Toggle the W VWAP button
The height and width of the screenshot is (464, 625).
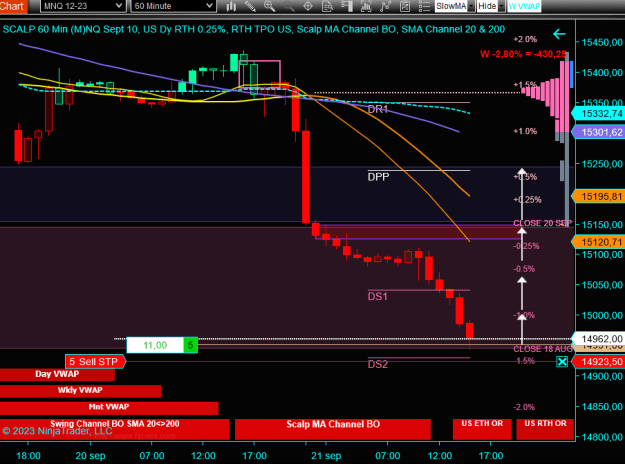[x=524, y=6]
